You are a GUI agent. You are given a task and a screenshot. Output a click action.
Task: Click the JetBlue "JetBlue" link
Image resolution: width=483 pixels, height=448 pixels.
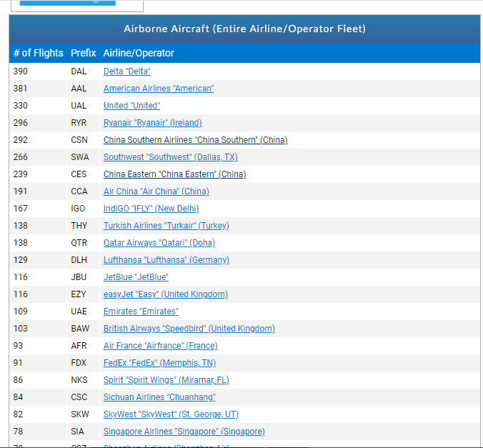[x=136, y=277]
